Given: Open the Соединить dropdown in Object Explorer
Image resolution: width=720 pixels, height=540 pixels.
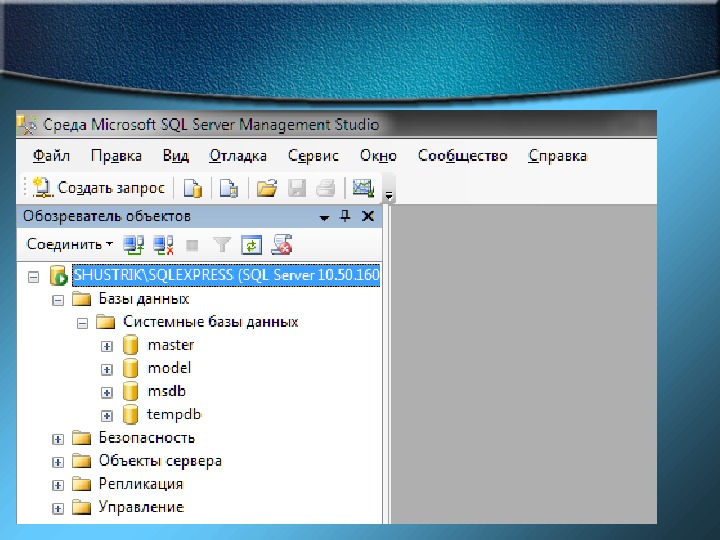Looking at the screenshot, I should pos(69,244).
